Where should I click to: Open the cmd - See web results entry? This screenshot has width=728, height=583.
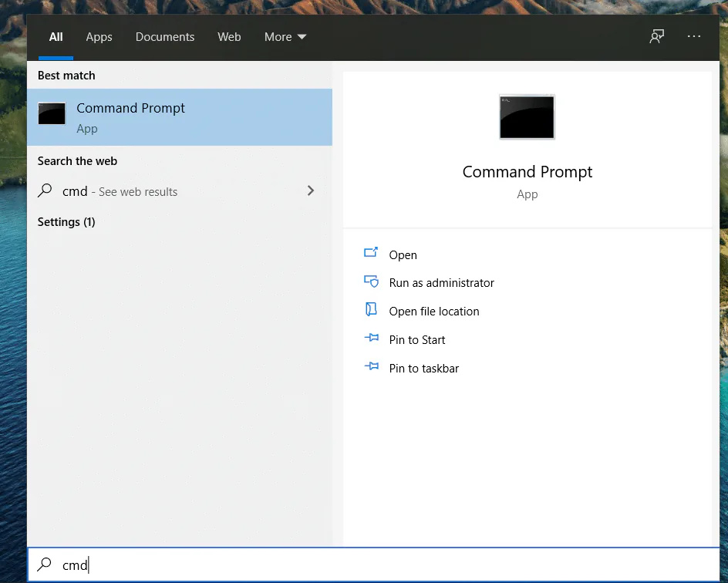[x=180, y=190]
